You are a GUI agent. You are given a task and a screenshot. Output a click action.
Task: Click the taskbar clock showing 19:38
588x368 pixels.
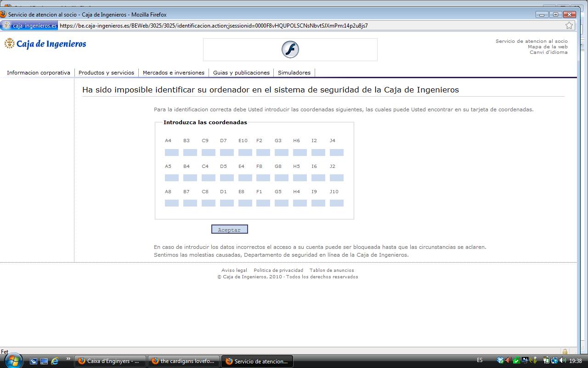coord(575,361)
